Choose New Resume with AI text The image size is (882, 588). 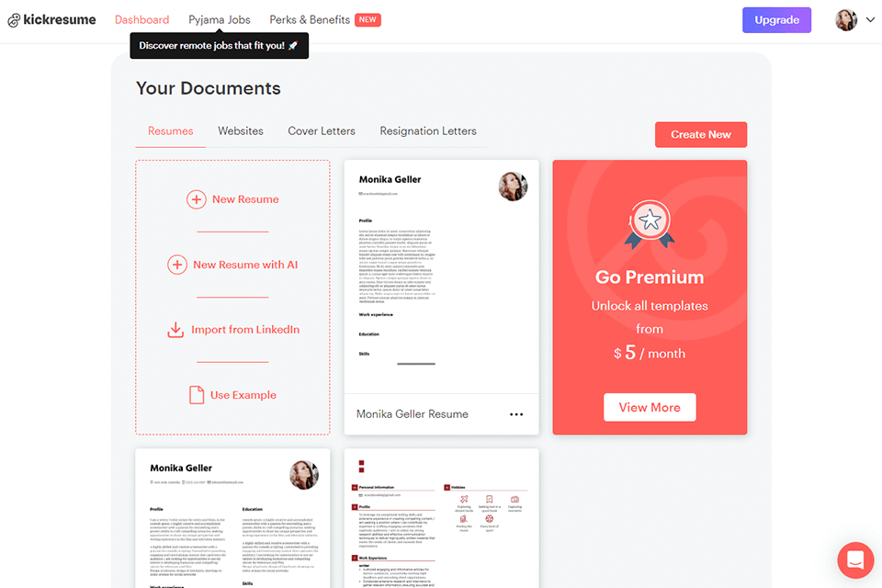(245, 265)
